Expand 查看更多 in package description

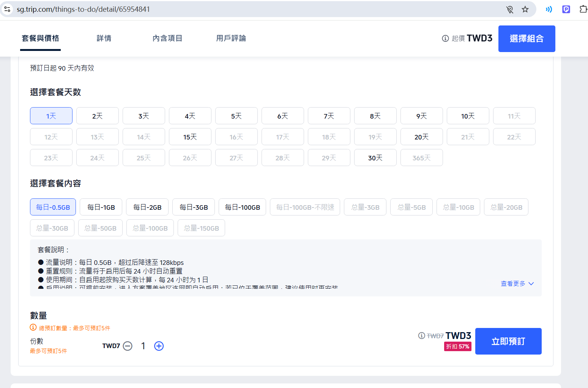point(517,283)
